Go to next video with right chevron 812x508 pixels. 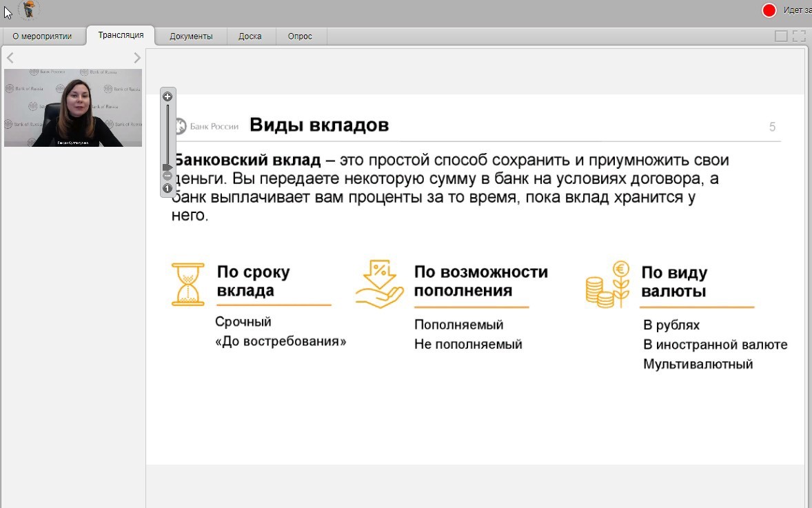136,58
